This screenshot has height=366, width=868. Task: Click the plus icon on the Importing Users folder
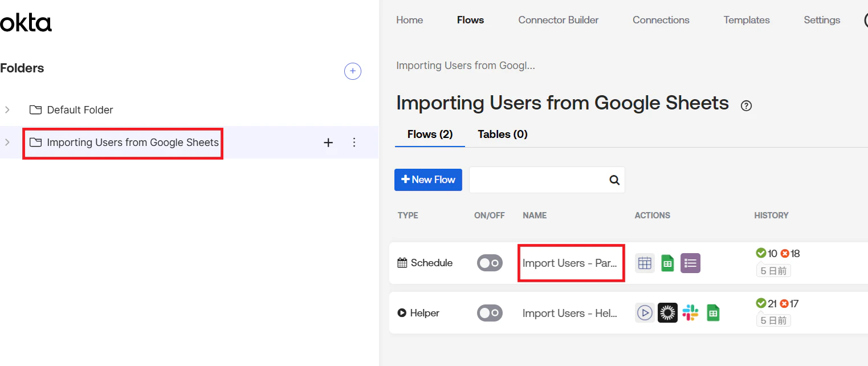[x=328, y=143]
